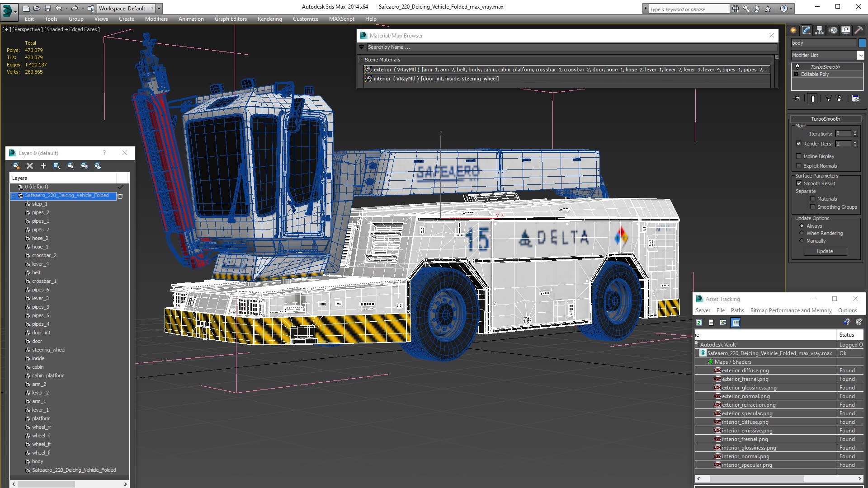Image resolution: width=868 pixels, height=488 pixels.
Task: Enable Explicit Normals checkbox
Action: pos(798,166)
